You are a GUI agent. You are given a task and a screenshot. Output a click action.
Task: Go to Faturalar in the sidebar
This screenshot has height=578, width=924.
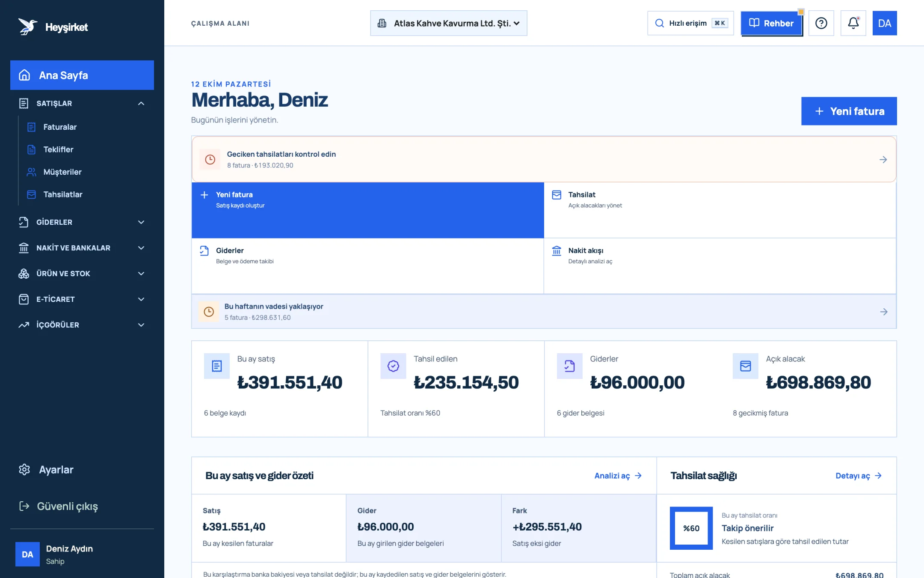click(60, 127)
